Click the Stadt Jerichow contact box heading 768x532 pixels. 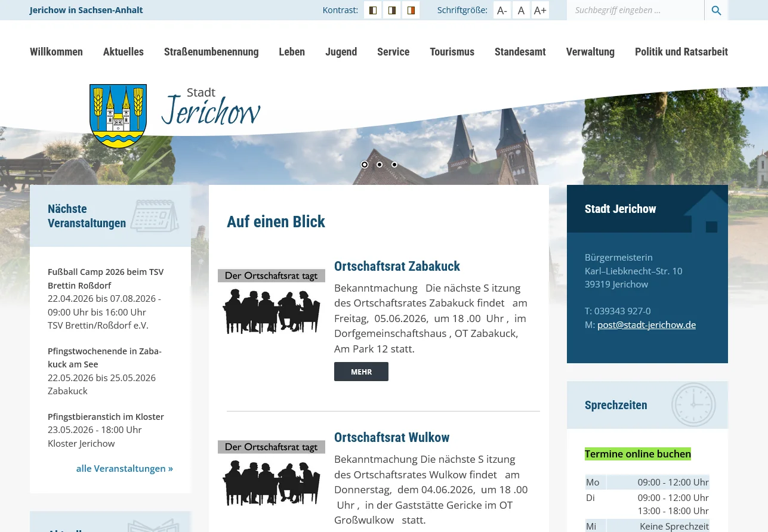pyautogui.click(x=620, y=209)
